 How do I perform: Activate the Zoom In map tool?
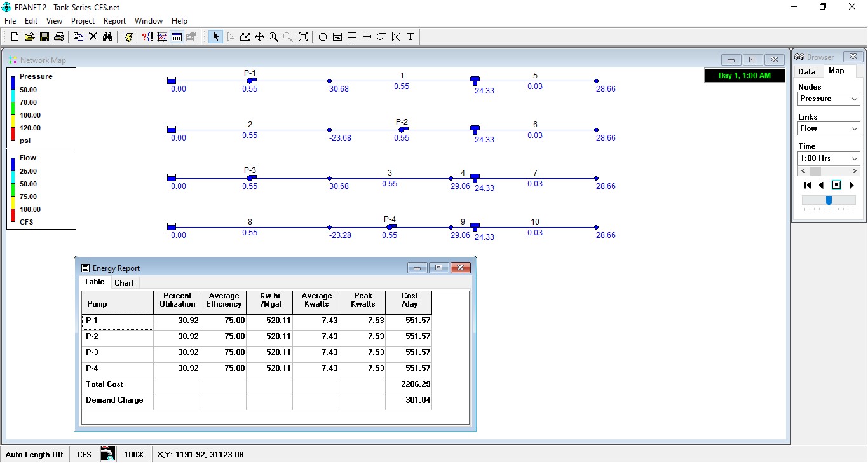coord(274,36)
